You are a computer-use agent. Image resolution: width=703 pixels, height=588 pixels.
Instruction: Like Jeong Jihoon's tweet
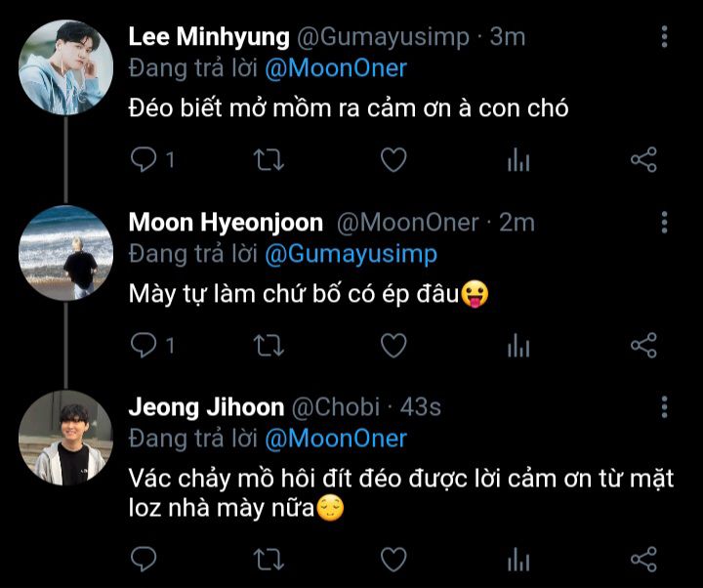tap(393, 559)
